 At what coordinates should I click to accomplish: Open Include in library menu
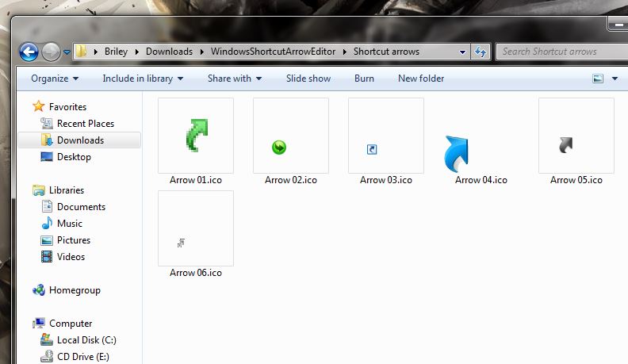(x=143, y=79)
